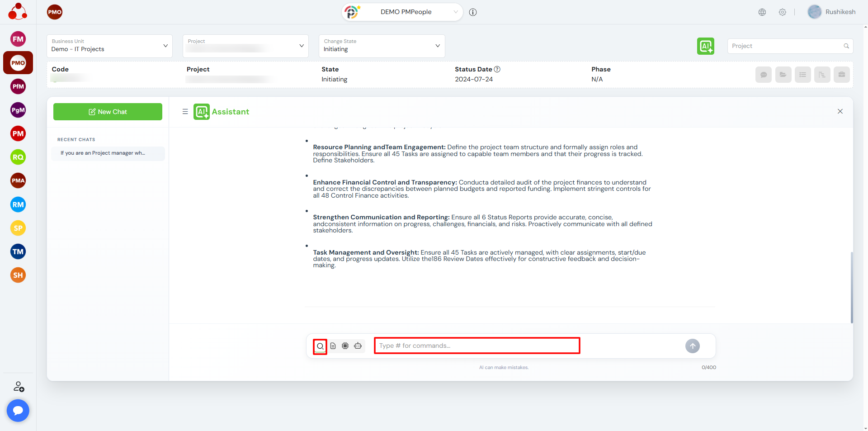Open the folder icon in project header
Image resolution: width=868 pixels, height=431 pixels.
coord(783,75)
